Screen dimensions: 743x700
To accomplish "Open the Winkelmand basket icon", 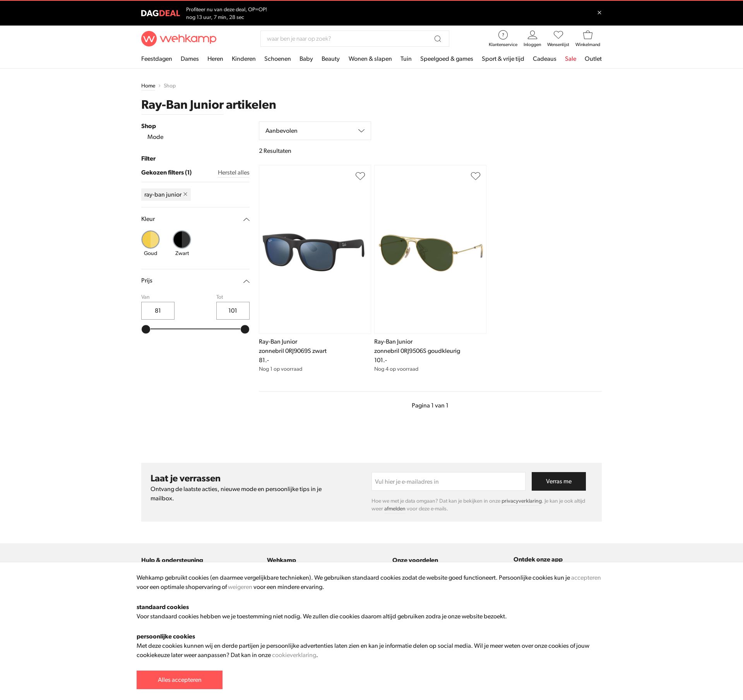I will pyautogui.click(x=588, y=35).
